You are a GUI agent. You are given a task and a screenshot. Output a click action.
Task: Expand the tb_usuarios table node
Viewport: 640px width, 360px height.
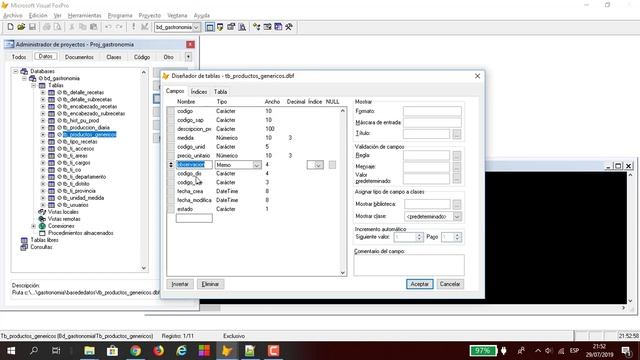tap(43, 205)
